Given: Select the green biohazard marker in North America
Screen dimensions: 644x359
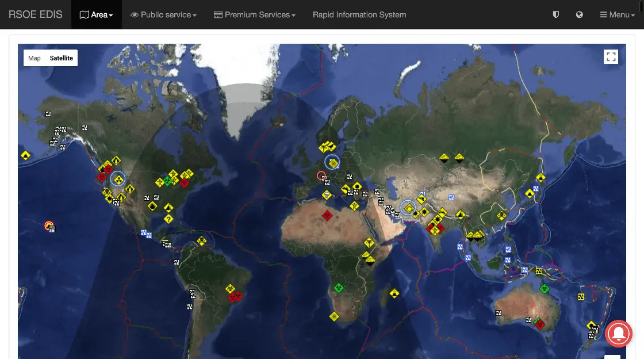Looking at the screenshot, I should [168, 181].
